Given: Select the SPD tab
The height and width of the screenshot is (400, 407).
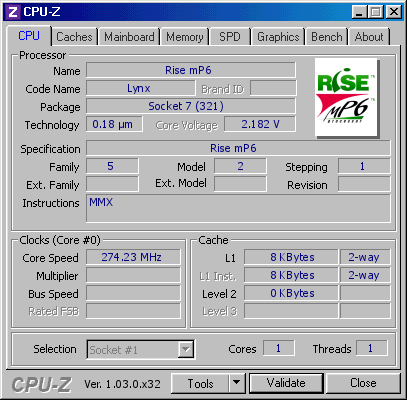Looking at the screenshot, I should [230, 37].
